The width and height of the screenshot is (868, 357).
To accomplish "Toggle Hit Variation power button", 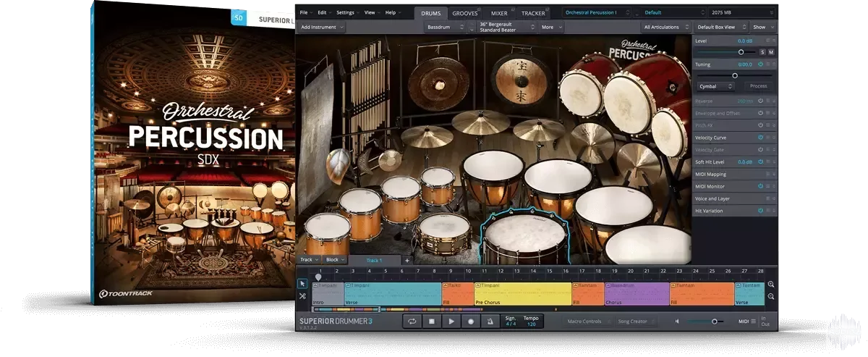I will point(761,211).
